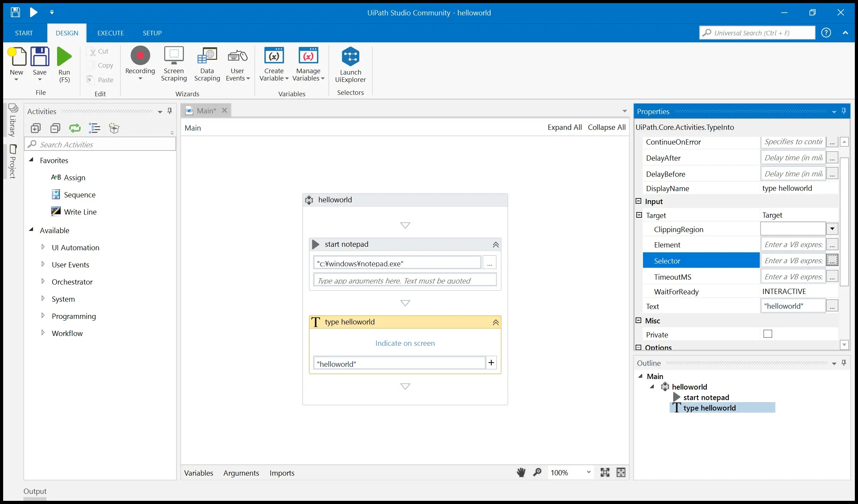Viewport: 858px width, 504px height.
Task: Open the zoom percentage dropdown
Action: click(x=589, y=472)
